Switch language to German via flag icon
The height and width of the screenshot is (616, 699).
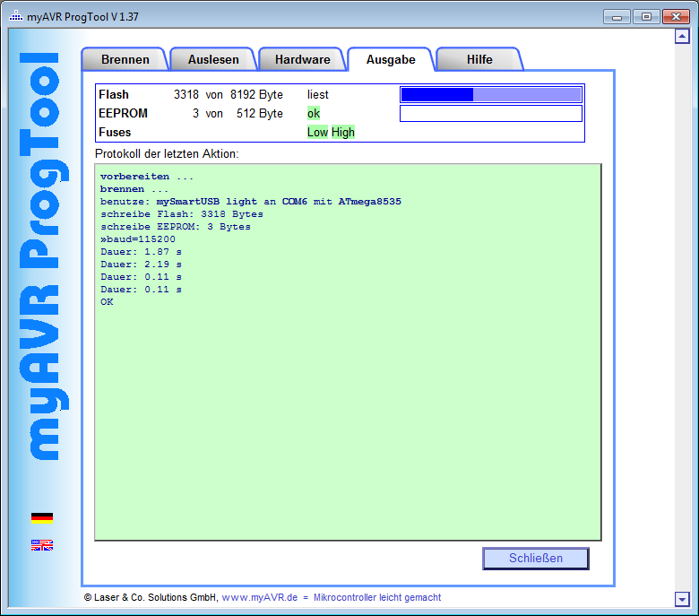tap(42, 517)
